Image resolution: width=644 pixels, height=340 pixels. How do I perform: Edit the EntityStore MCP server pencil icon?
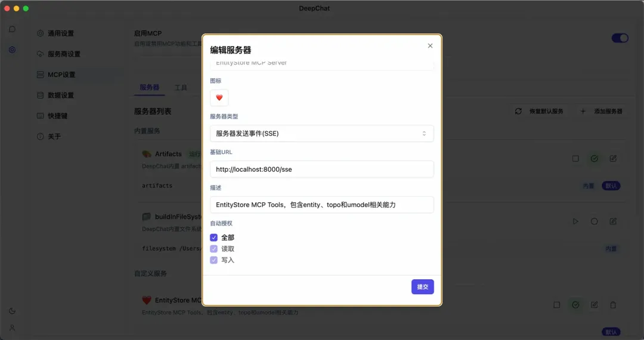(595, 305)
